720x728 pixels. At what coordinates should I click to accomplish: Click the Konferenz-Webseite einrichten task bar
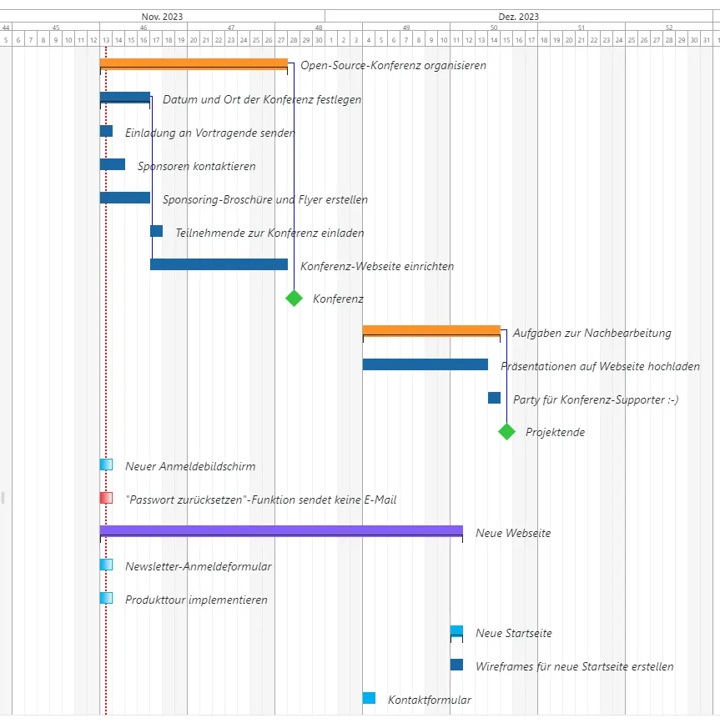pos(217,264)
